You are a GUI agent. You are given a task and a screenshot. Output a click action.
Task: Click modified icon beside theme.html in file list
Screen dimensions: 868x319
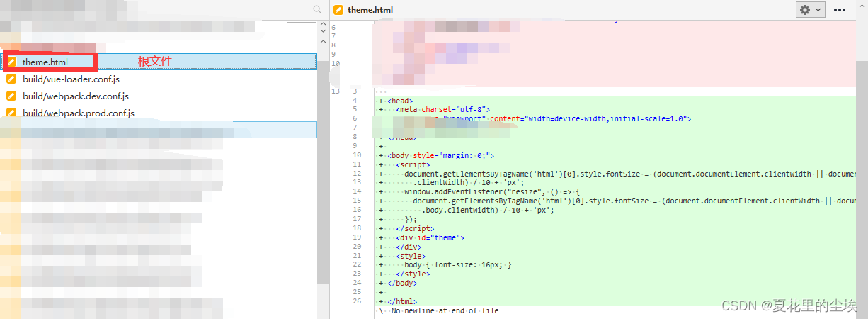(x=11, y=62)
